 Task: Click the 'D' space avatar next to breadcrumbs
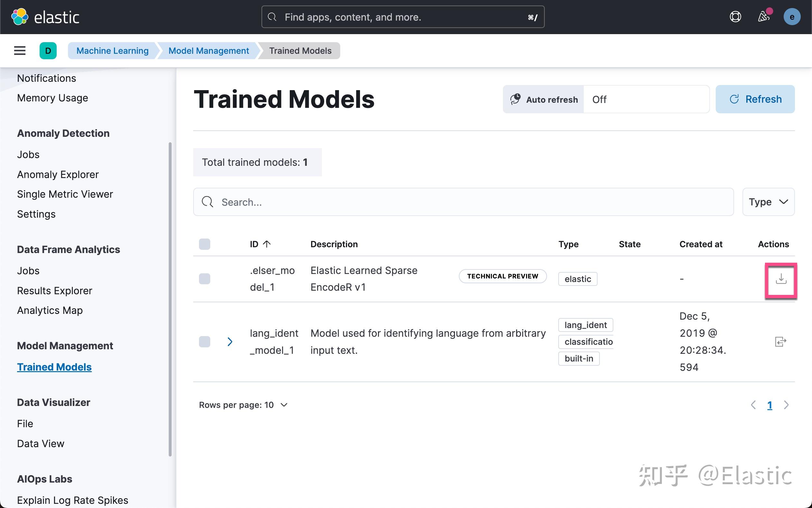(x=48, y=51)
